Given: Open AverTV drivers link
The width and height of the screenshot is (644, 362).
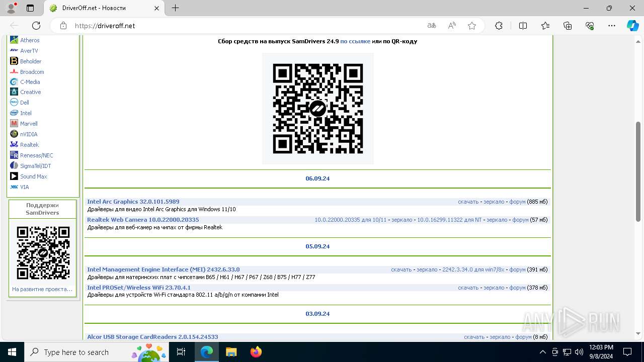Looking at the screenshot, I should (x=29, y=51).
